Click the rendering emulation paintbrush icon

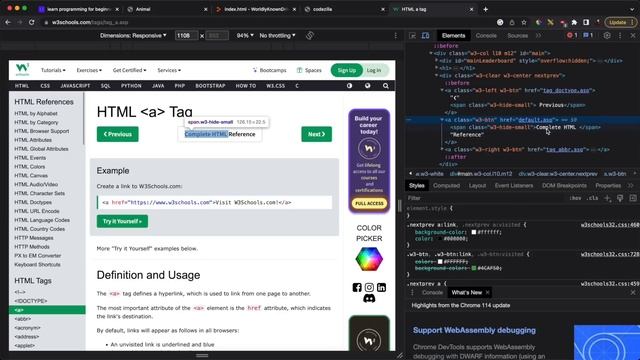[620, 198]
